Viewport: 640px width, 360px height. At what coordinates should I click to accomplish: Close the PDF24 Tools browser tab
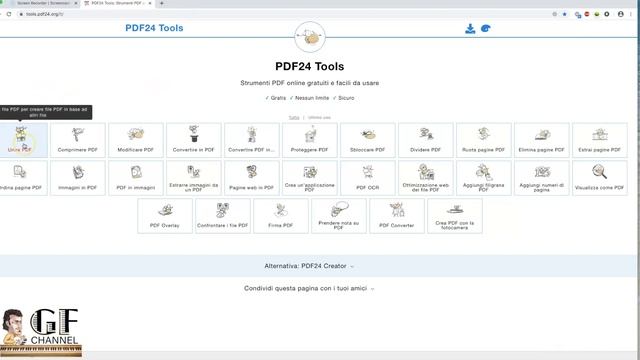pos(150,3)
